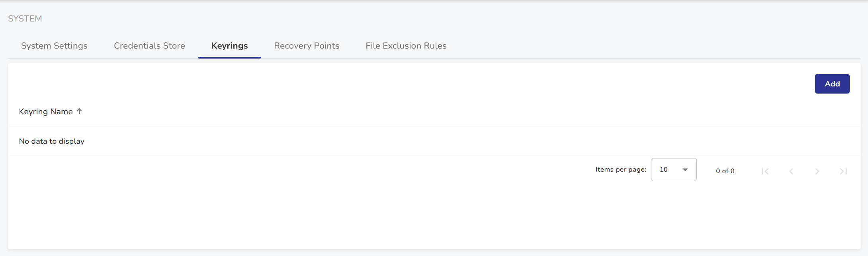Viewport: 868px width, 256px height.
Task: Switch to the System Settings tab
Action: (54, 46)
